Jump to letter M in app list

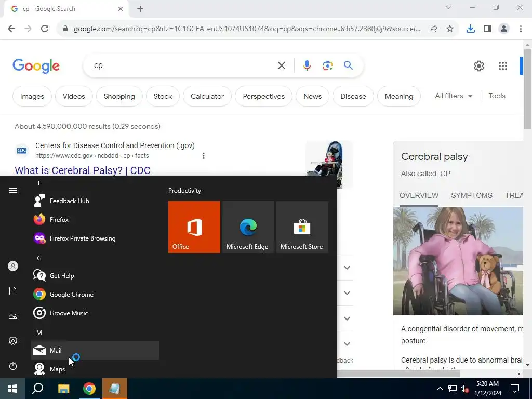pos(39,333)
